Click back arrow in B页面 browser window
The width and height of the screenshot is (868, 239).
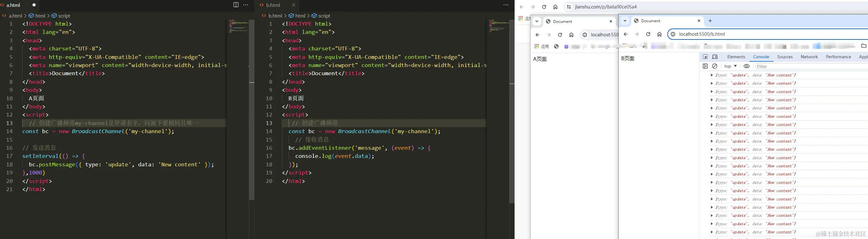point(626,34)
